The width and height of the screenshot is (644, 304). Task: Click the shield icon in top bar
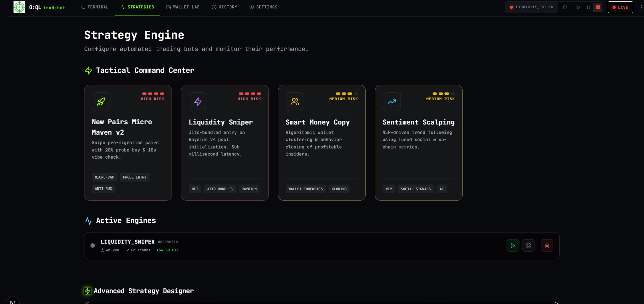(x=565, y=7)
